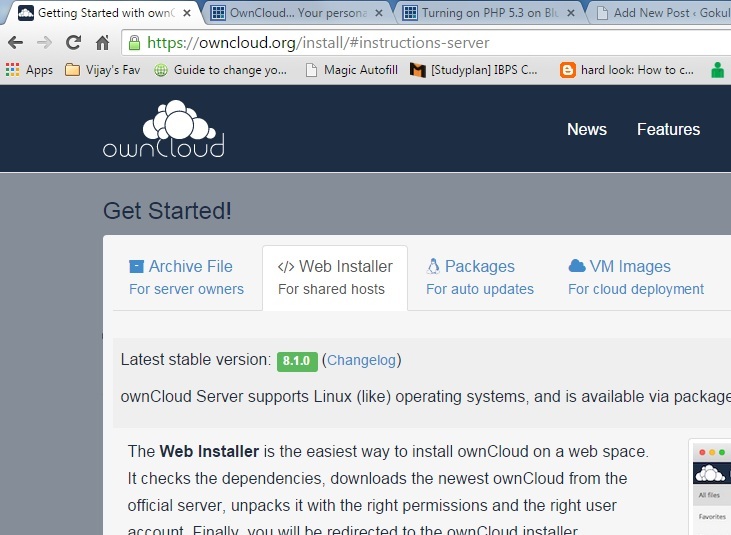Open Guide to change yo... bookmark
This screenshot has height=535, width=731.
[220, 70]
